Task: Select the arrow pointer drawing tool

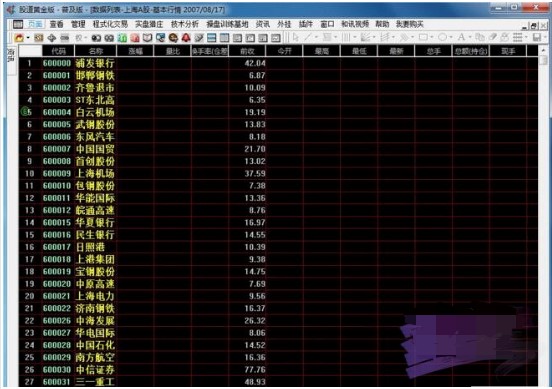Action: click(296, 37)
